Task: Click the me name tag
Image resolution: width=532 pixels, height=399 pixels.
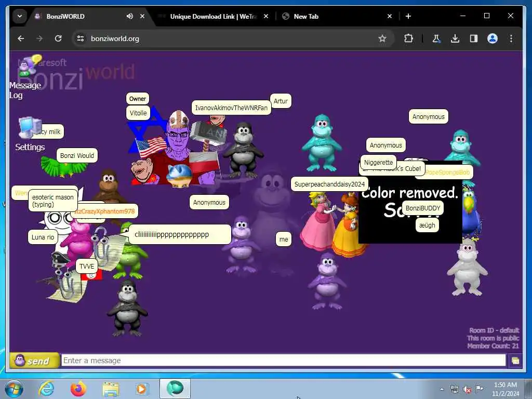Action: 284,239
